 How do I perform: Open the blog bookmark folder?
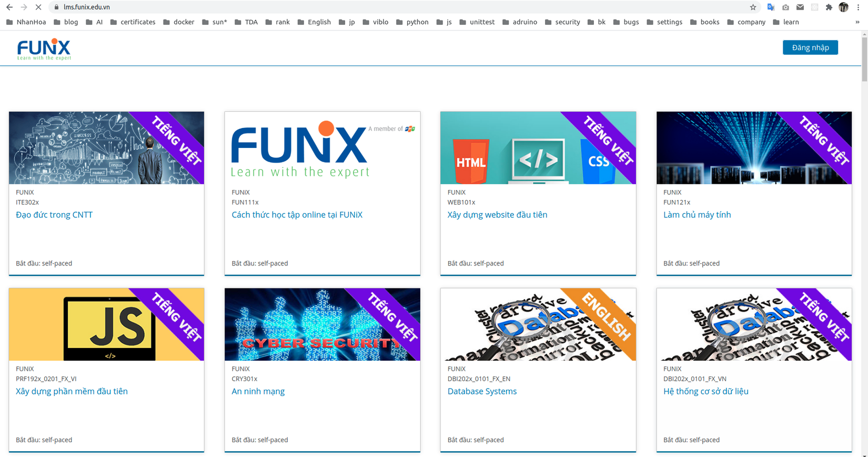point(66,22)
